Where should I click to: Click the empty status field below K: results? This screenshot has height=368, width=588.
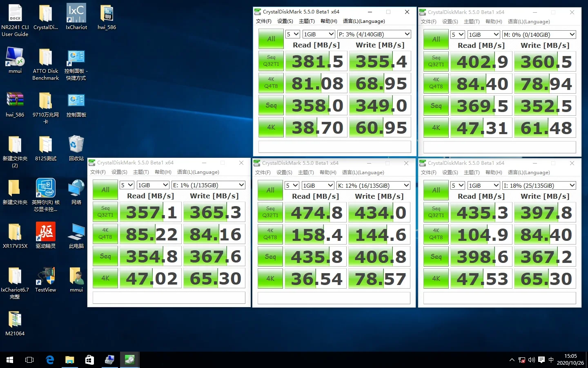(334, 298)
